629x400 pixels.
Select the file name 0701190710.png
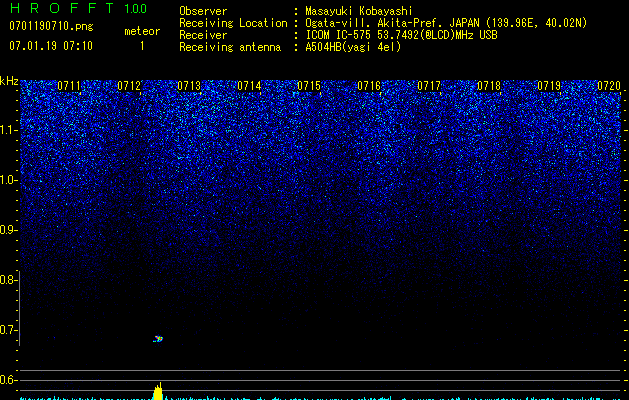[51, 27]
